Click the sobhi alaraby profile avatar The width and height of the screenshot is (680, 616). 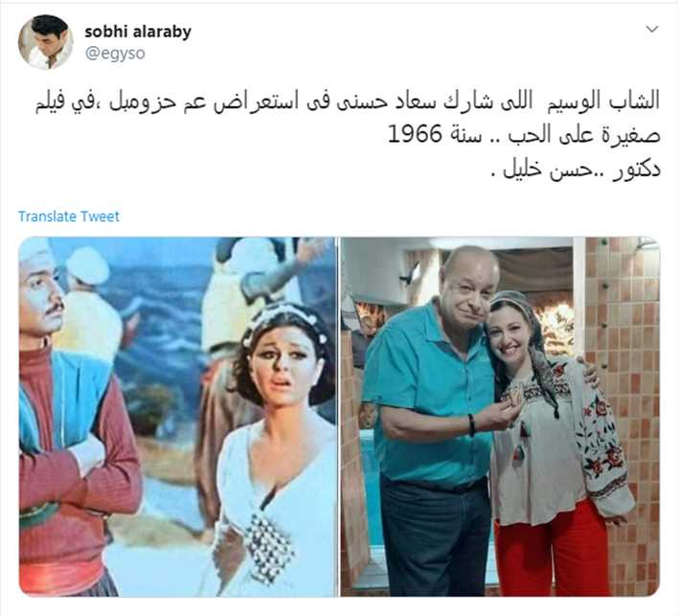click(x=46, y=42)
